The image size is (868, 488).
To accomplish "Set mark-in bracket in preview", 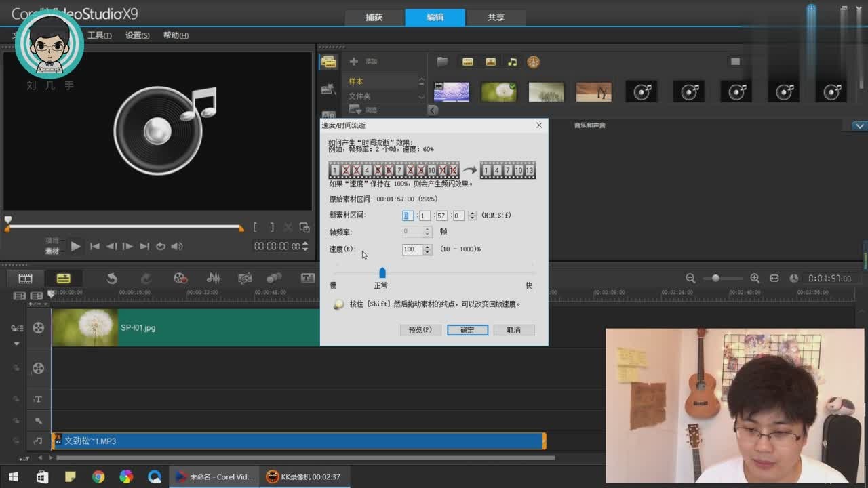I will click(x=255, y=228).
